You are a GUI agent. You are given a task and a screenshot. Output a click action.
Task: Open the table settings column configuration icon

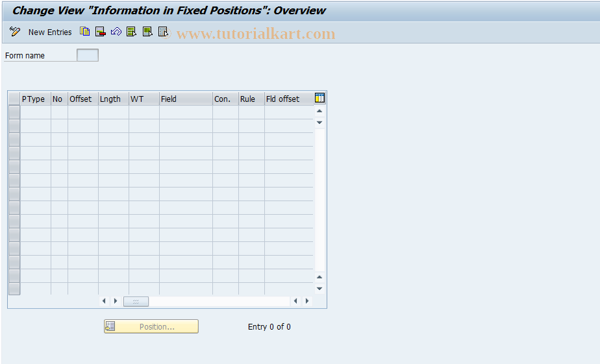319,98
